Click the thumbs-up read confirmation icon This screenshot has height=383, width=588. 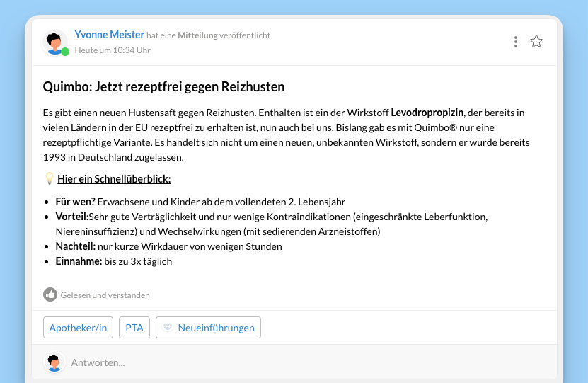50,295
